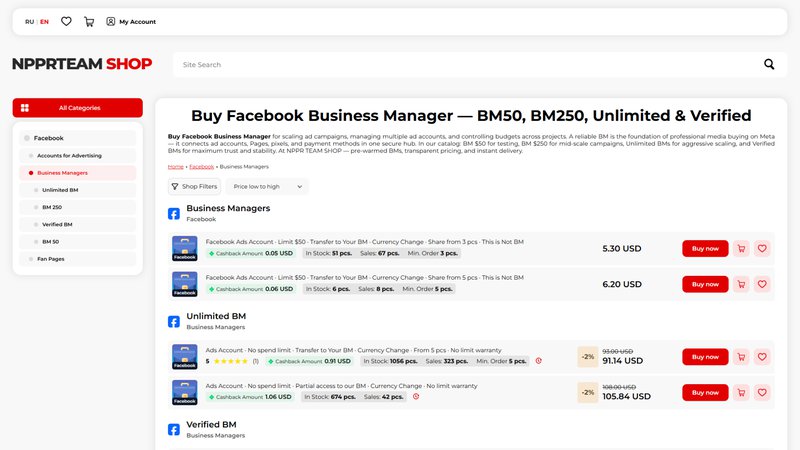Add the 105.84 USD item to cart
Image resolution: width=800 pixels, height=450 pixels.
(741, 392)
